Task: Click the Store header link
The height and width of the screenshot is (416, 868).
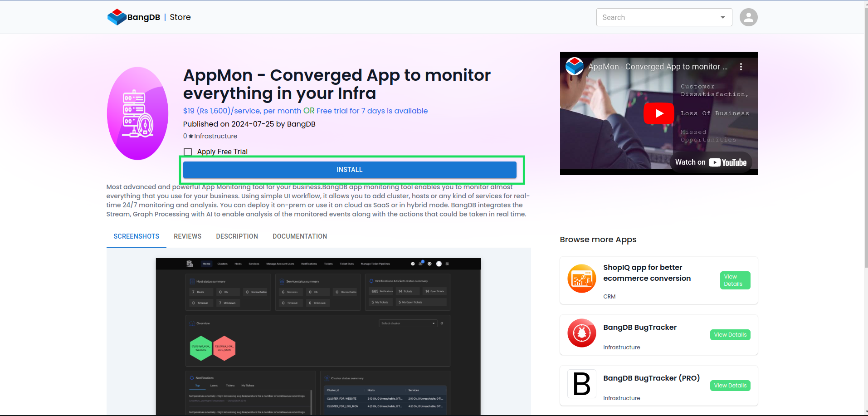Action: 180,17
